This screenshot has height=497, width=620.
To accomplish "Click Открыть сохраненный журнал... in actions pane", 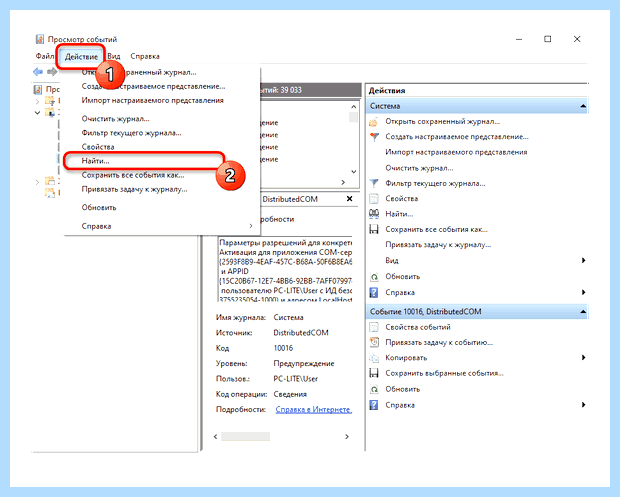I will point(442,121).
